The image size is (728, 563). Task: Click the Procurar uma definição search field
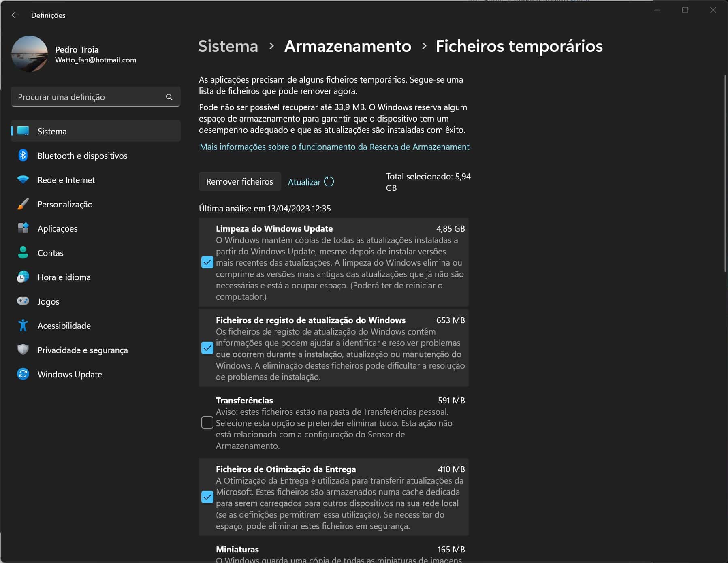89,97
